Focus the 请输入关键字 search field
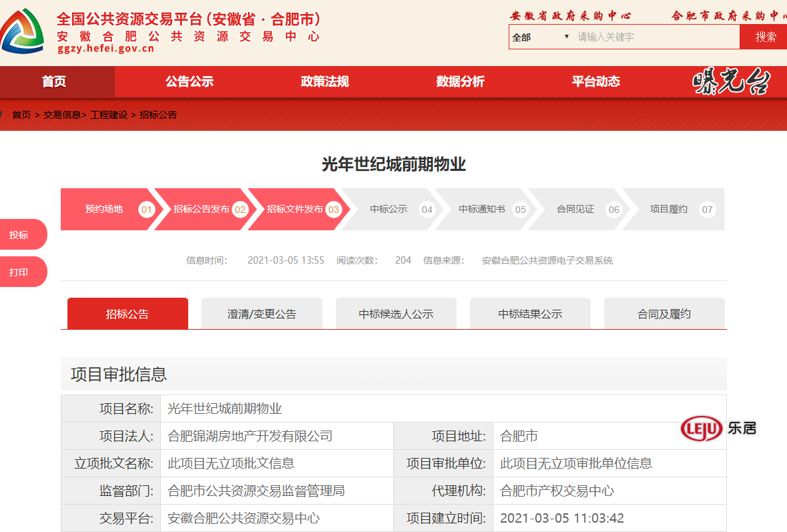This screenshot has width=787, height=532. (x=657, y=37)
